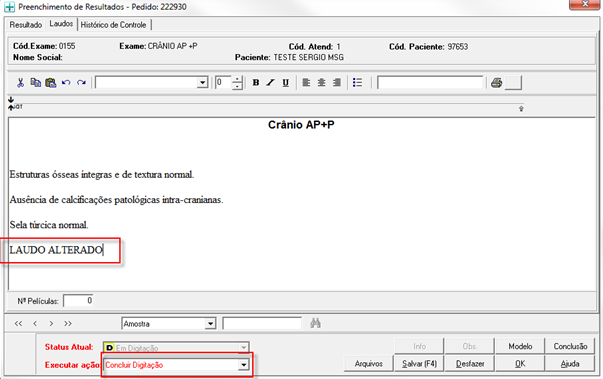The width and height of the screenshot is (603, 379).
Task: Copy text using the copy icon
Action: (36, 83)
